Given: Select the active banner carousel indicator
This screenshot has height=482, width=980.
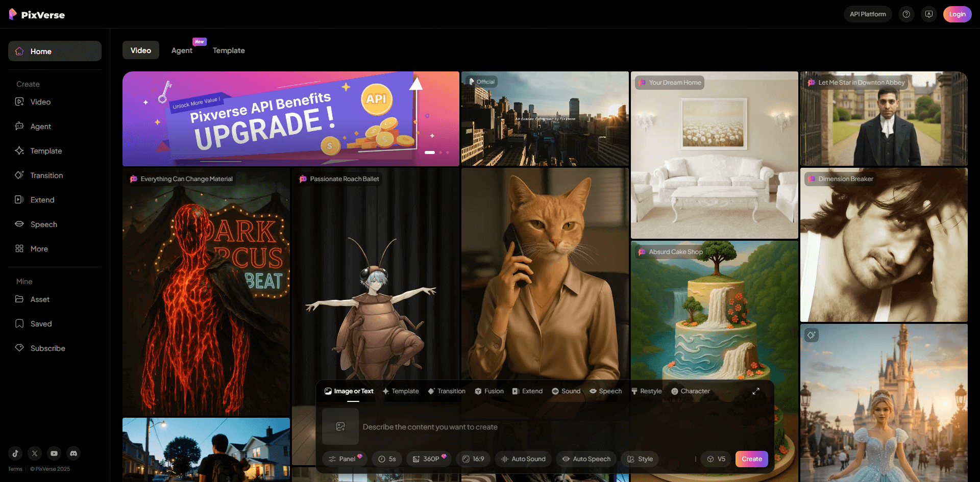Looking at the screenshot, I should click(430, 153).
